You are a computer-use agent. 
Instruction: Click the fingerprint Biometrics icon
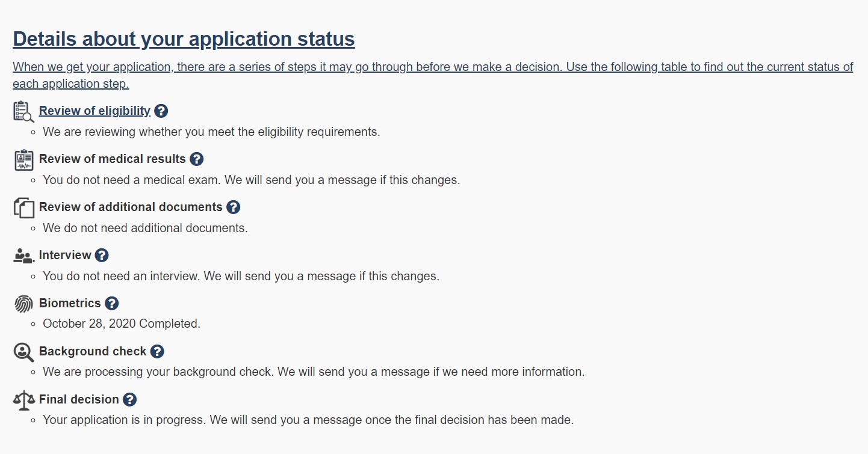click(23, 304)
